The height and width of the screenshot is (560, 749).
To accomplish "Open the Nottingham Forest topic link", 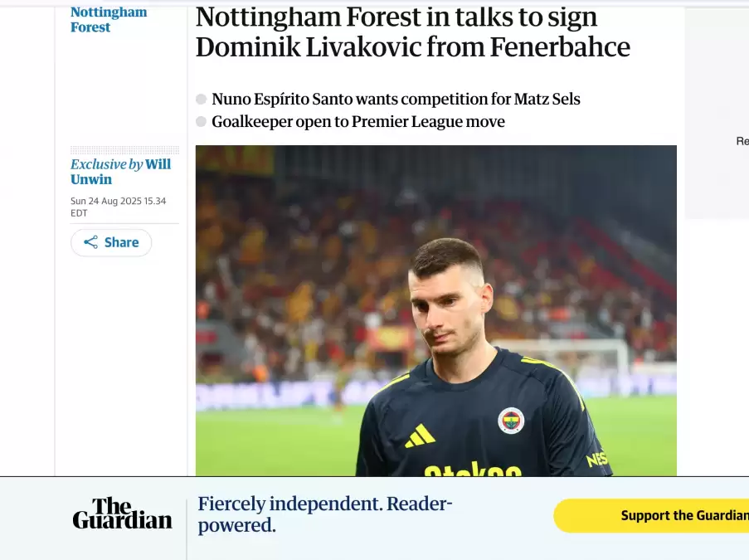I will pos(109,19).
